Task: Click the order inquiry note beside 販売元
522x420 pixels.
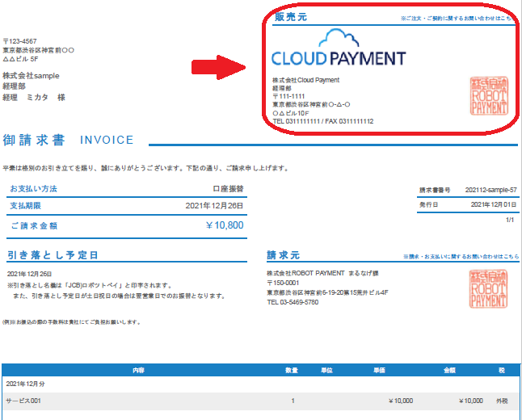Action: click(x=458, y=19)
